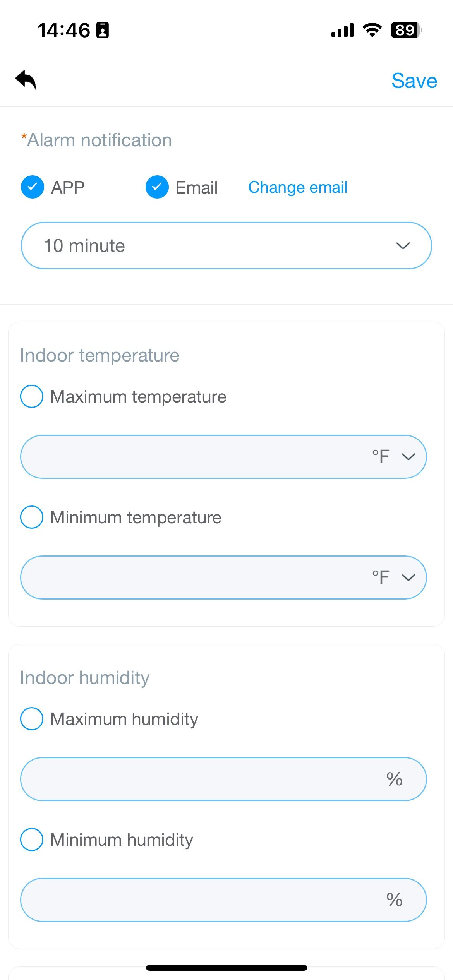The image size is (453, 980).
Task: Enable the Minimum humidity alert option
Action: tap(32, 840)
